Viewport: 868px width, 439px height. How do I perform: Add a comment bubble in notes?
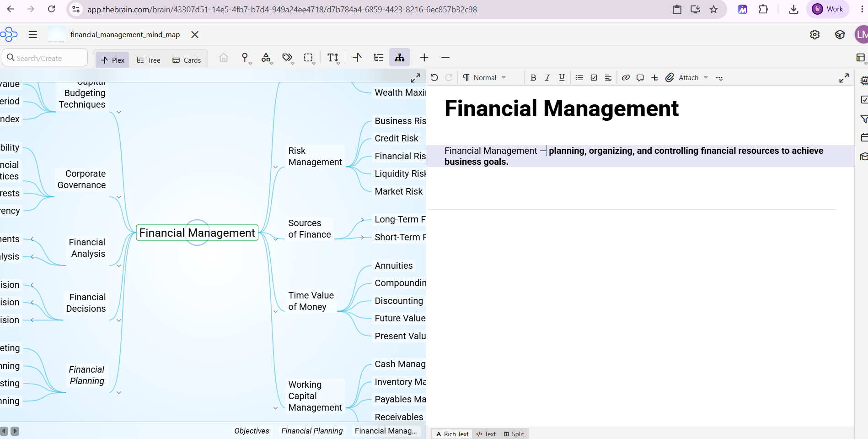coord(640,78)
